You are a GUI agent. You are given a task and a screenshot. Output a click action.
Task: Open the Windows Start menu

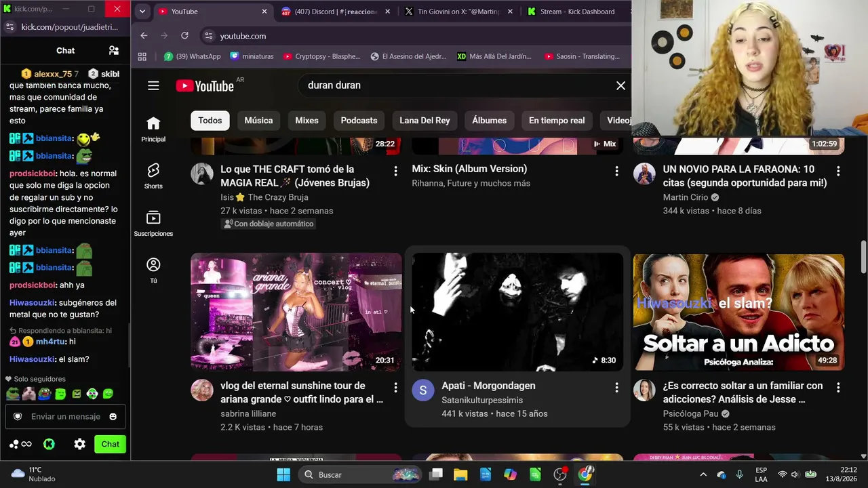[x=283, y=474]
